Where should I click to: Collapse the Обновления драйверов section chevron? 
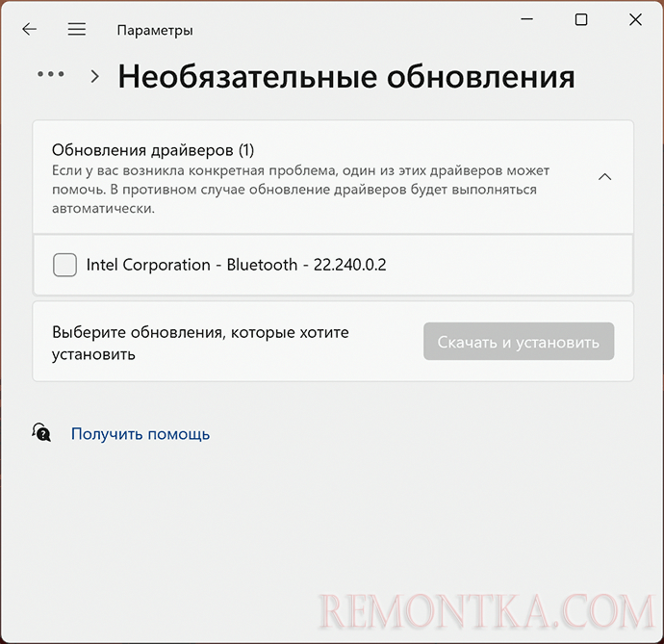[x=604, y=177]
